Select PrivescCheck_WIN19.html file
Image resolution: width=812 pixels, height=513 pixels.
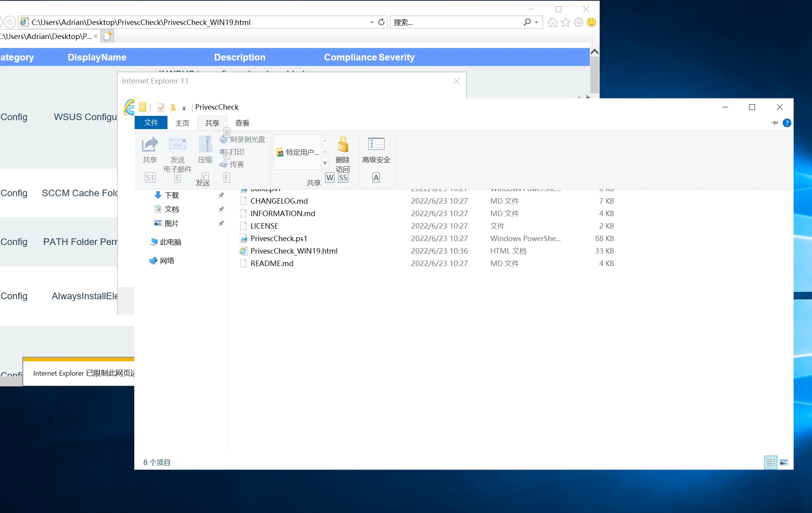(294, 251)
